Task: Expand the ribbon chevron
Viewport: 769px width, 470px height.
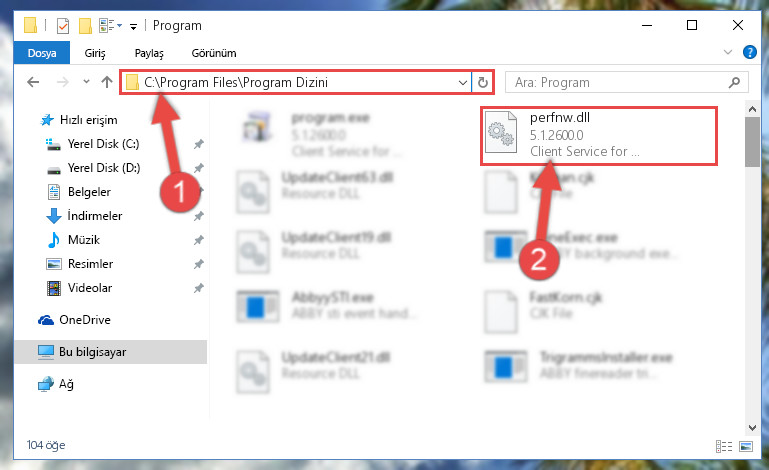Action: (728, 52)
